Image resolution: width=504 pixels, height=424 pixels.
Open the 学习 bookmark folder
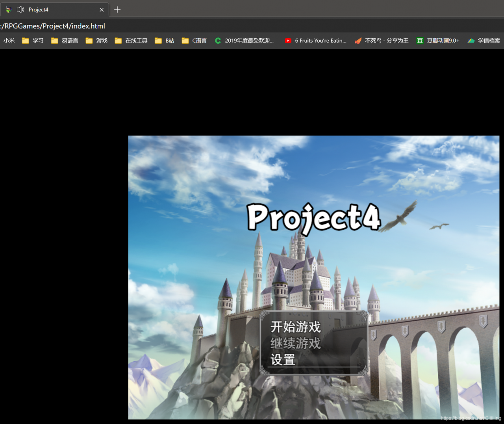(33, 41)
